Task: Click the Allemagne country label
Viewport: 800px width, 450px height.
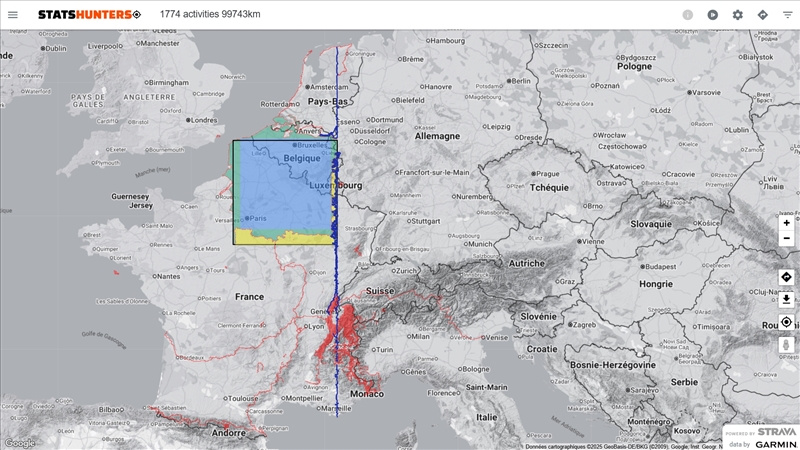Action: click(437, 136)
